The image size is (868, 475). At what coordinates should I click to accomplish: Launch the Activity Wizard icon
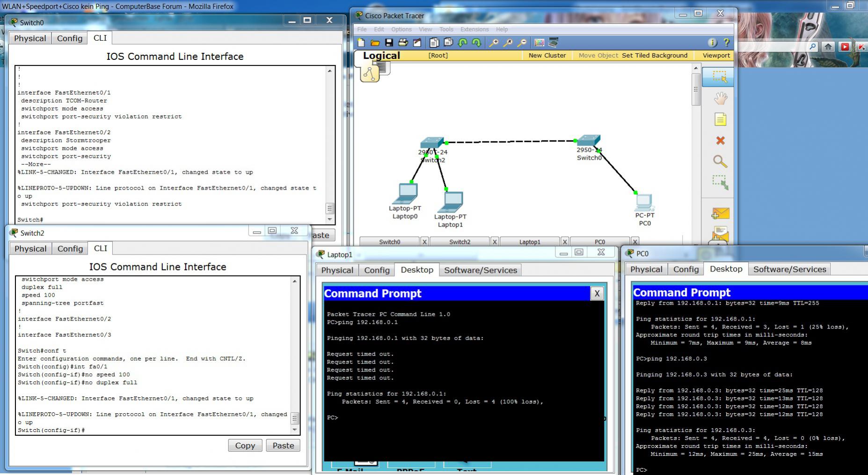417,43
